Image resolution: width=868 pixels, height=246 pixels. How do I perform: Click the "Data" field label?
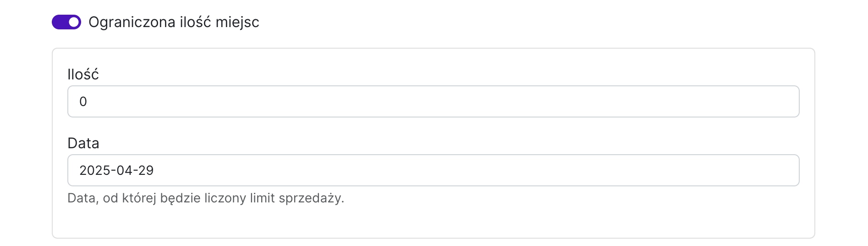pyautogui.click(x=83, y=143)
